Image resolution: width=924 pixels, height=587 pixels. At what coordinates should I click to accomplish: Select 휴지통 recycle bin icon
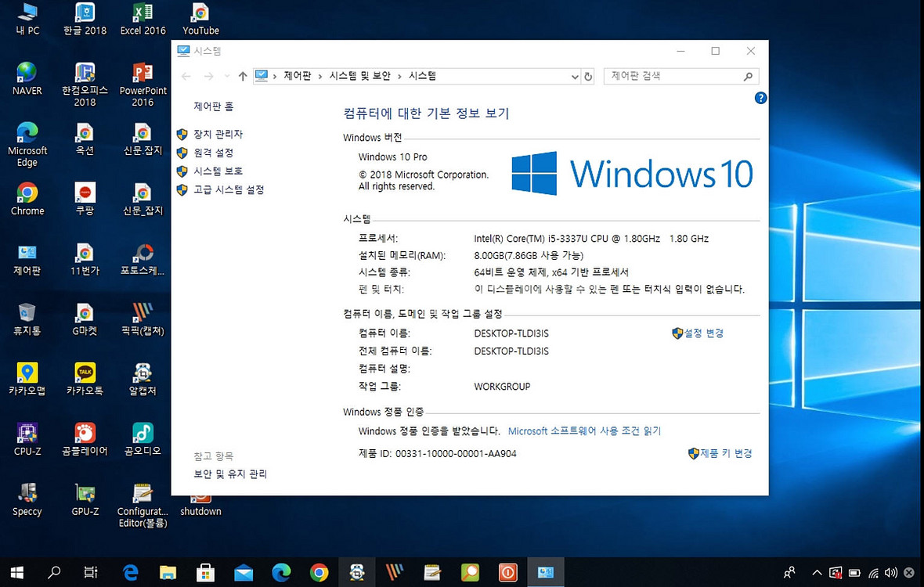click(27, 319)
